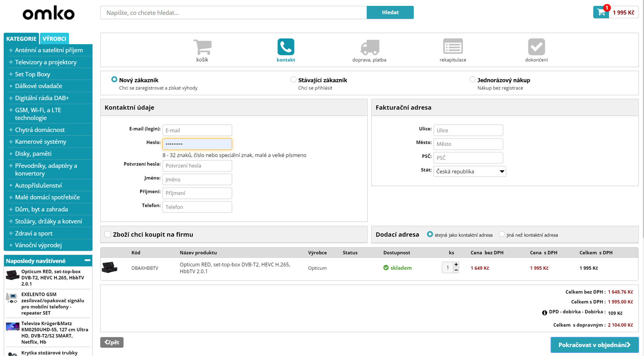Click the Ulice input field
The height and width of the screenshot is (356, 644).
[468, 130]
